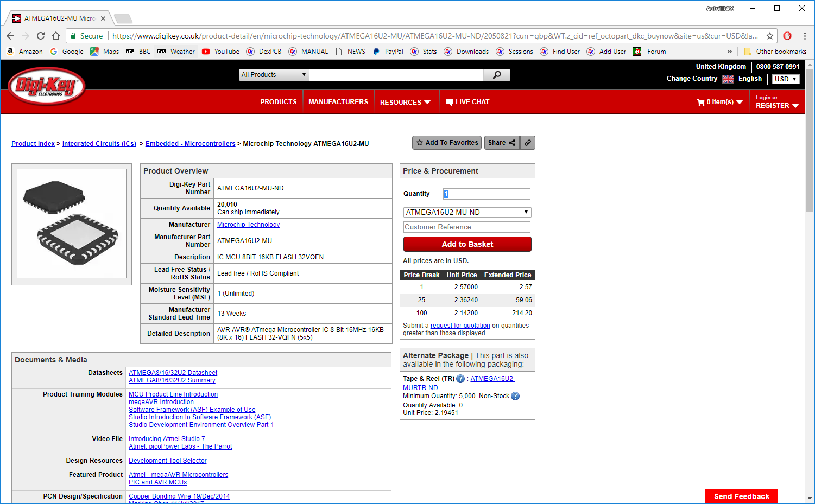Screen dimensions: 815x504
Task: Open Forum bookmark
Action: 649,52
